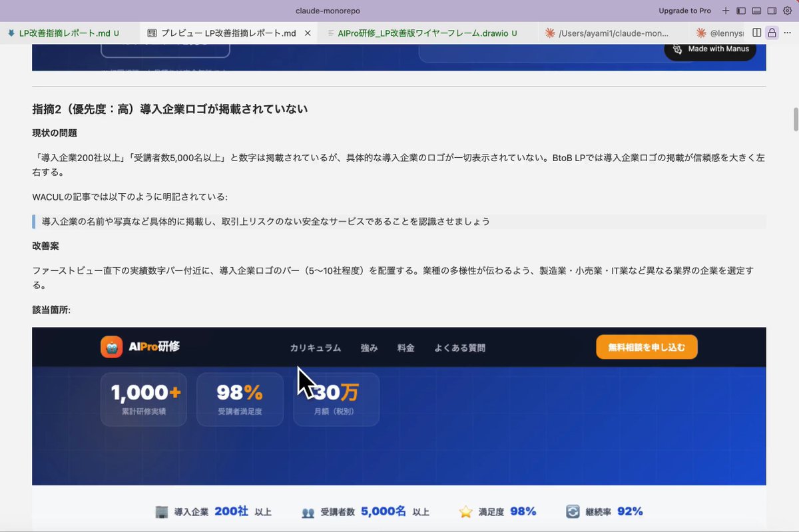Toggle the editor lock icon
Viewport: 799px width, 532px height.
[x=772, y=33]
